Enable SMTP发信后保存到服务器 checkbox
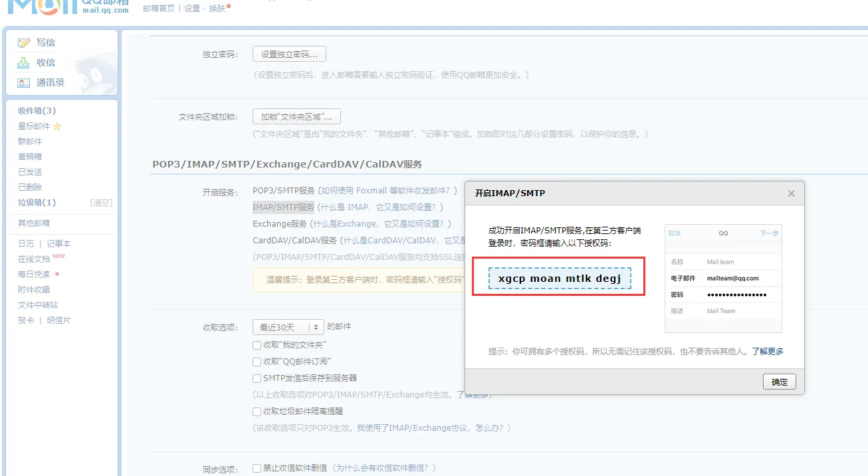Screen dimensions: 868x476 [x=257, y=378]
